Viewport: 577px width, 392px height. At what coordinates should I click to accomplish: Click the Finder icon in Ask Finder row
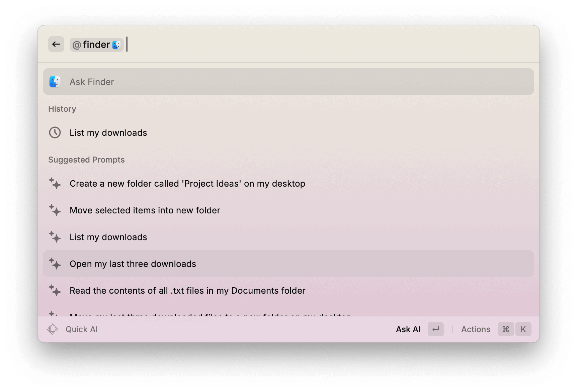[55, 82]
